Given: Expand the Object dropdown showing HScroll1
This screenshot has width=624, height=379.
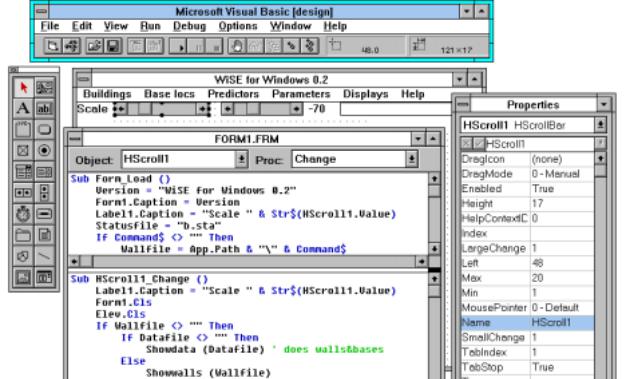Looking at the screenshot, I should click(241, 160).
